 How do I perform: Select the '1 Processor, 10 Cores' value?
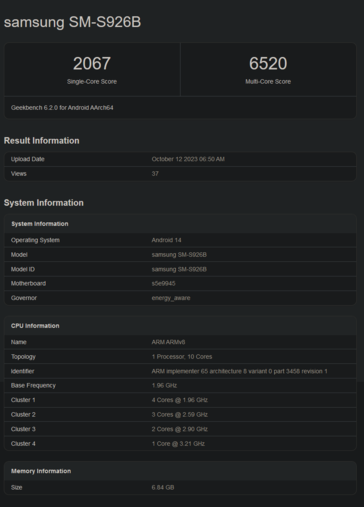click(x=182, y=357)
